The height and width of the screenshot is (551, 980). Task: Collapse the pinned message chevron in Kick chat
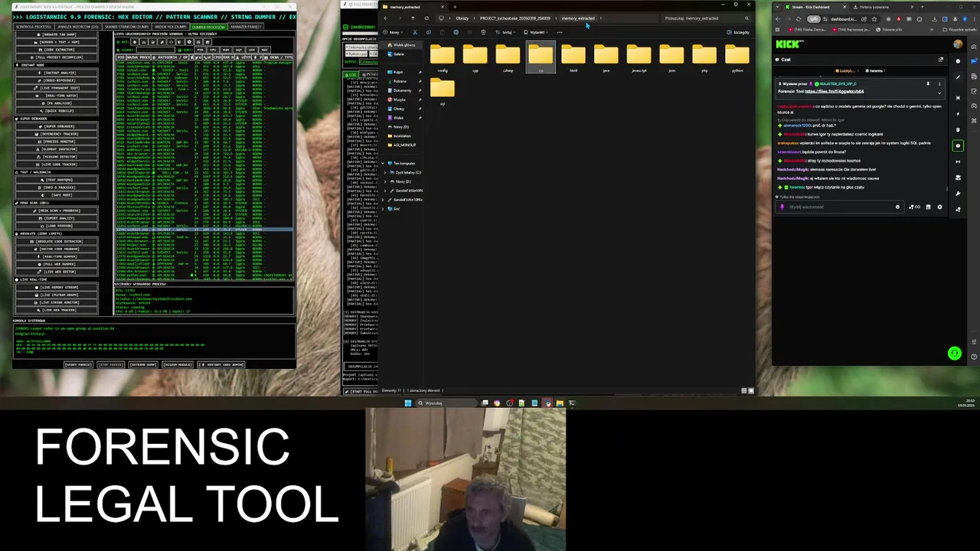pos(939,93)
